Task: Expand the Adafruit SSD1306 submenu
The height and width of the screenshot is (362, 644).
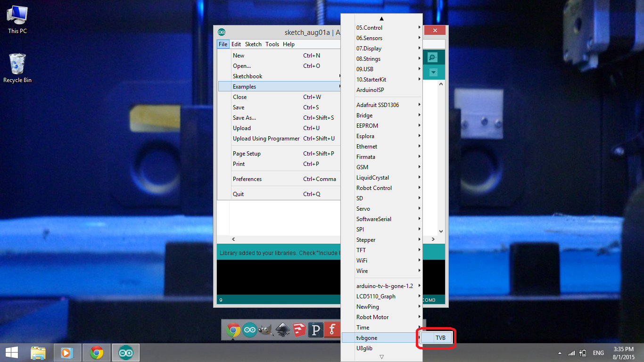Action: [377, 105]
